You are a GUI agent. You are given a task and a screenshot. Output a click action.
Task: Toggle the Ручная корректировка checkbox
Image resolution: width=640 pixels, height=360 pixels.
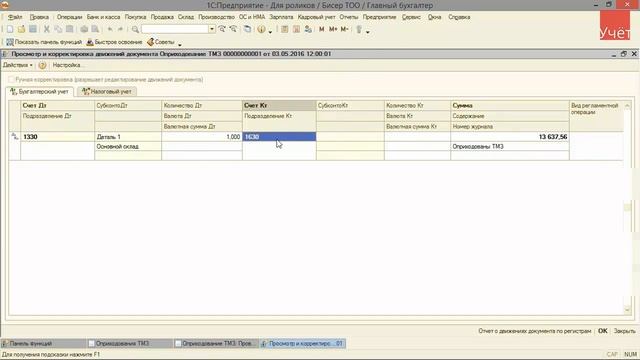pyautogui.click(x=11, y=80)
